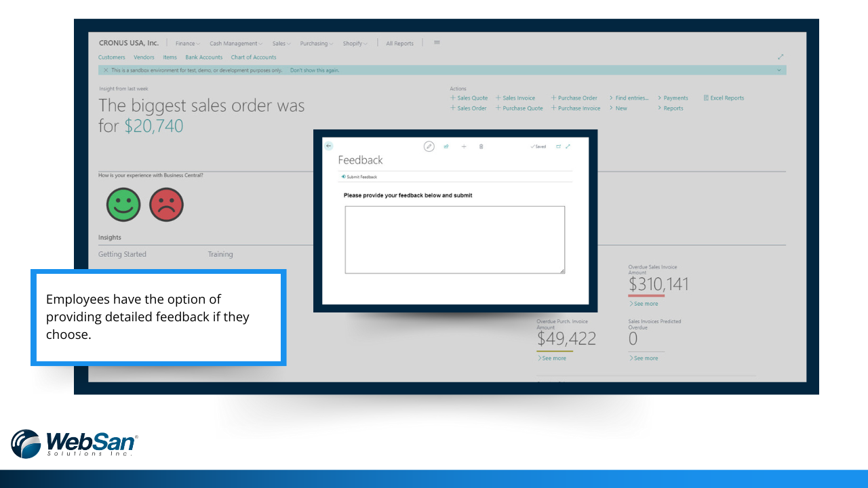Click See more under Sales Invoices Predicted Overdue
Screen dimensions: 868x488
(643, 358)
